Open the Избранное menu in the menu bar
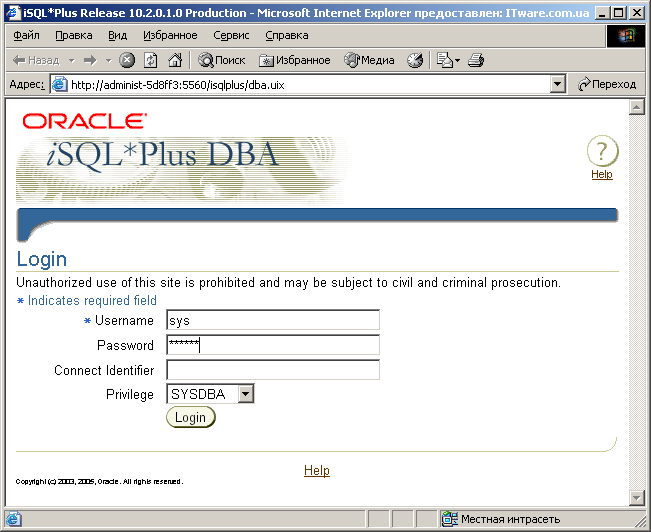Viewport: 651px width, 532px height. point(170,35)
